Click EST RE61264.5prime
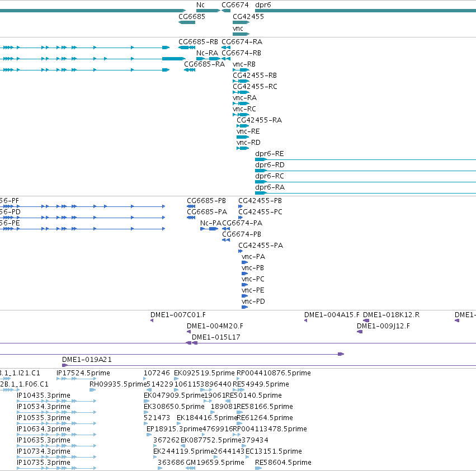The width and height of the screenshot is (476, 471). [x=265, y=417]
